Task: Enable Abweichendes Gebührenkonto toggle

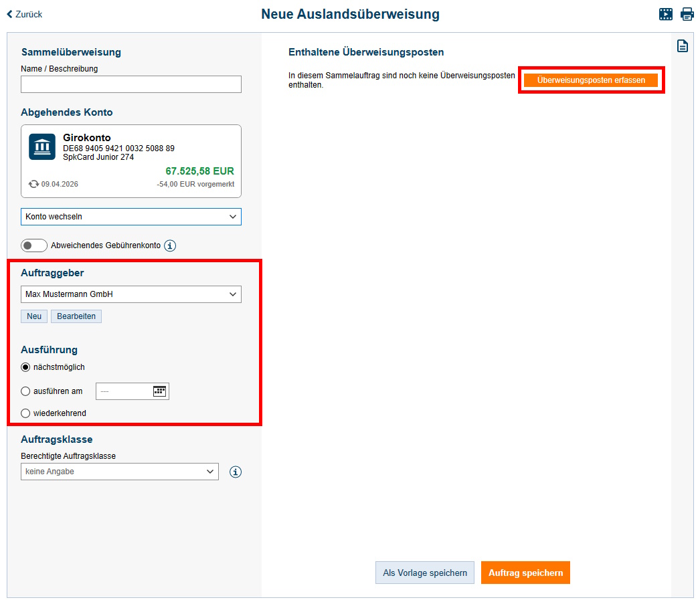Action: click(34, 245)
